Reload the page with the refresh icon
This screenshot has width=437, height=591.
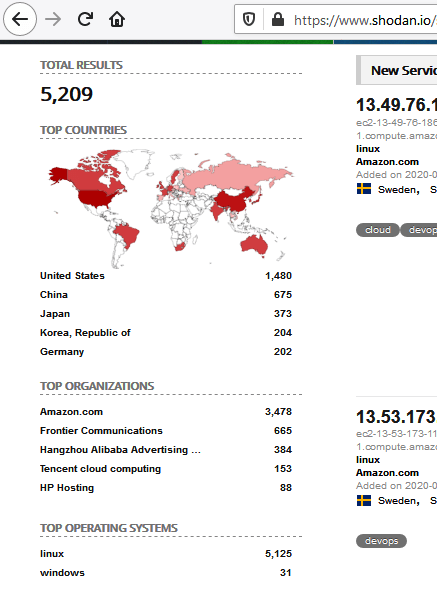[85, 19]
